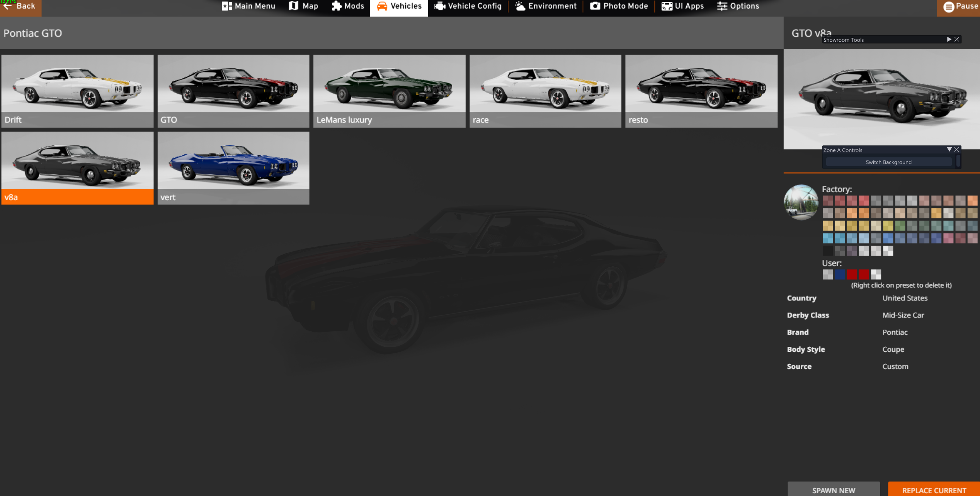Open the Main Menu

(248, 6)
